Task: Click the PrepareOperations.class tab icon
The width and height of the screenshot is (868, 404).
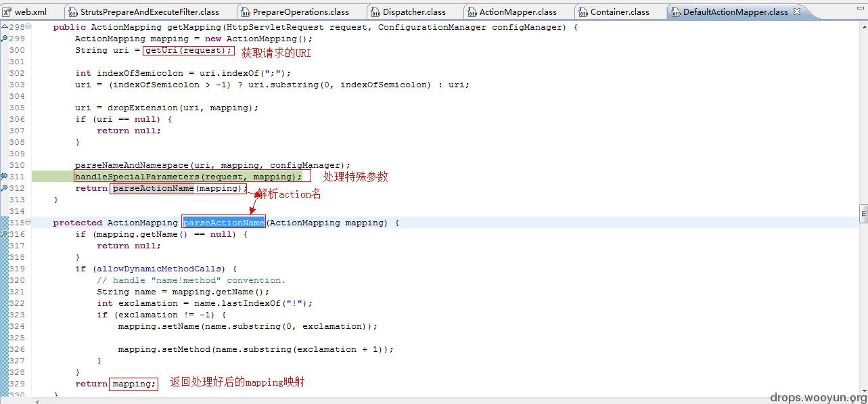Action: point(245,12)
